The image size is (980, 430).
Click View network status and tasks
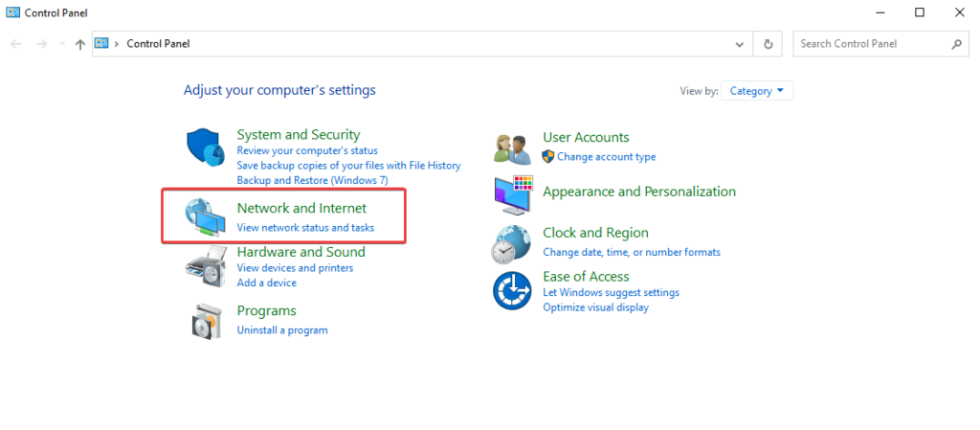coord(305,228)
